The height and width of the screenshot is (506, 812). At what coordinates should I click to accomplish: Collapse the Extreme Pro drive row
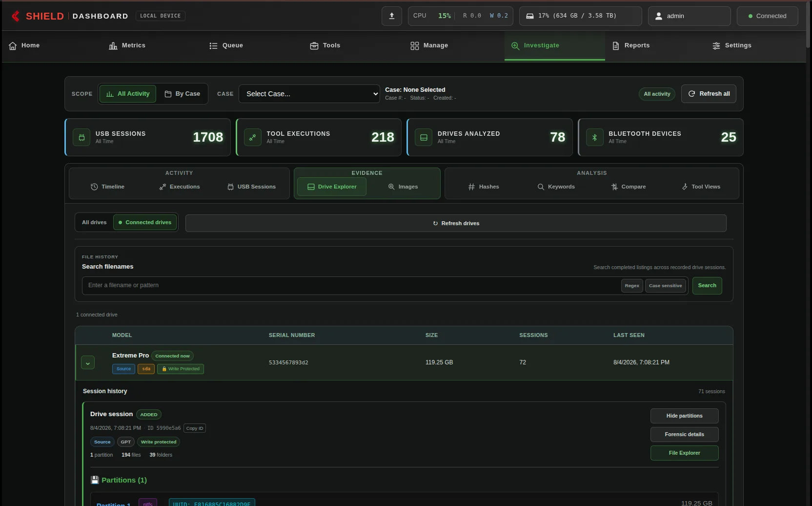coord(88,363)
